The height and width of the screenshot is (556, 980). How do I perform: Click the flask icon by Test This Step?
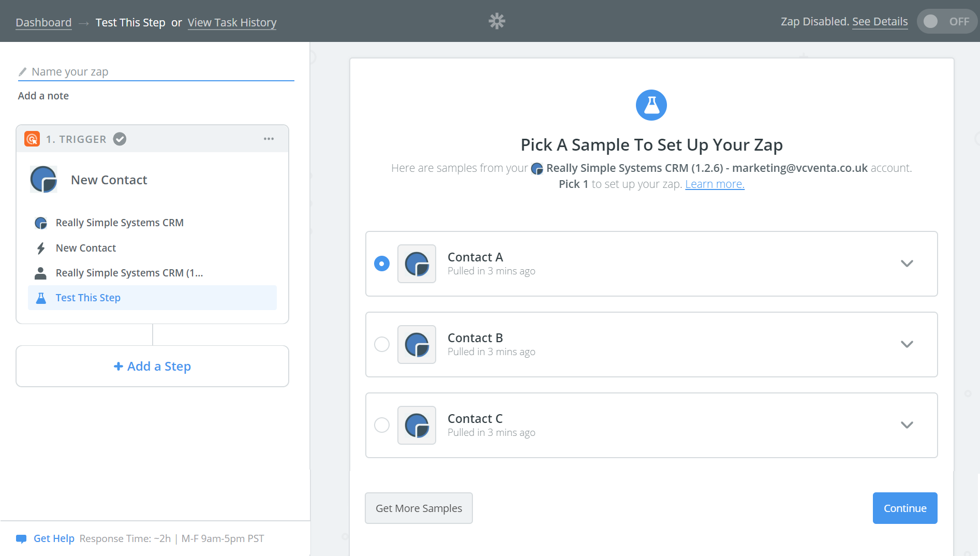point(41,298)
